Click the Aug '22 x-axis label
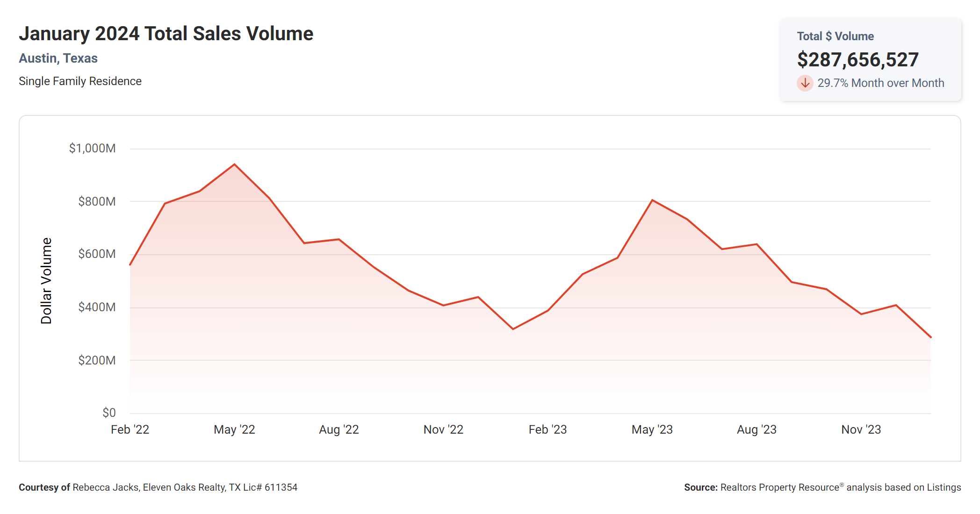980x514 pixels. point(339,429)
